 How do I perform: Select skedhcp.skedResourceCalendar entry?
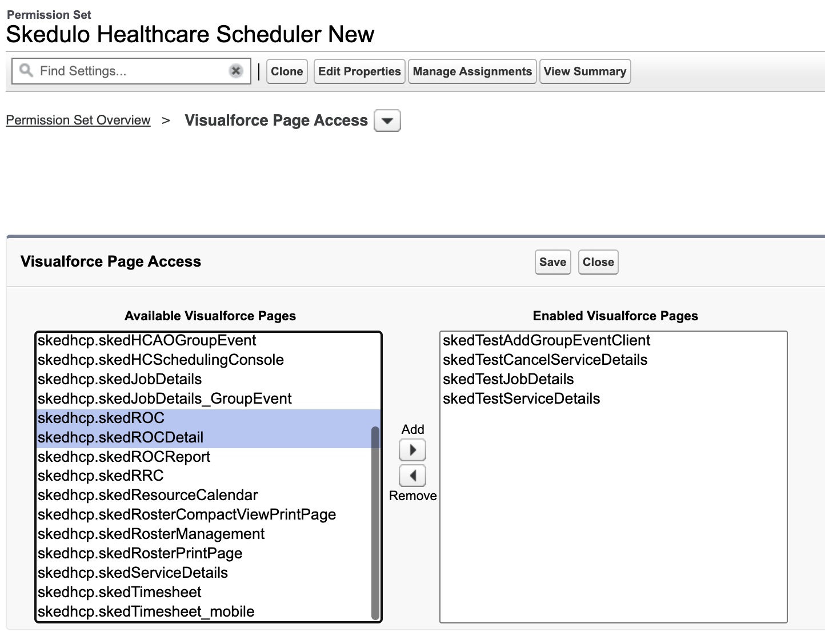click(203, 496)
